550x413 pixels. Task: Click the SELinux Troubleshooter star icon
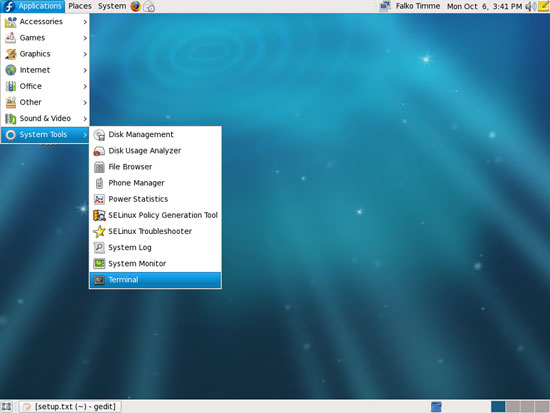pyautogui.click(x=99, y=232)
